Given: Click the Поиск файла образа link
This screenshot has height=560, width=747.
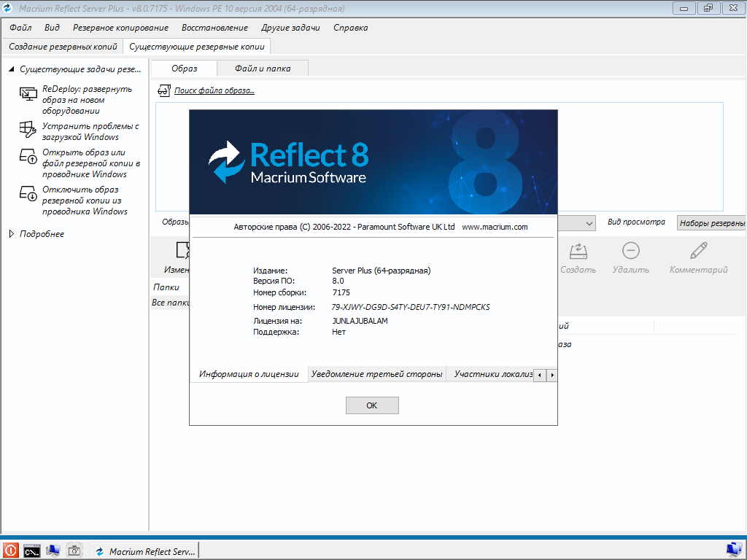Looking at the screenshot, I should click(214, 91).
